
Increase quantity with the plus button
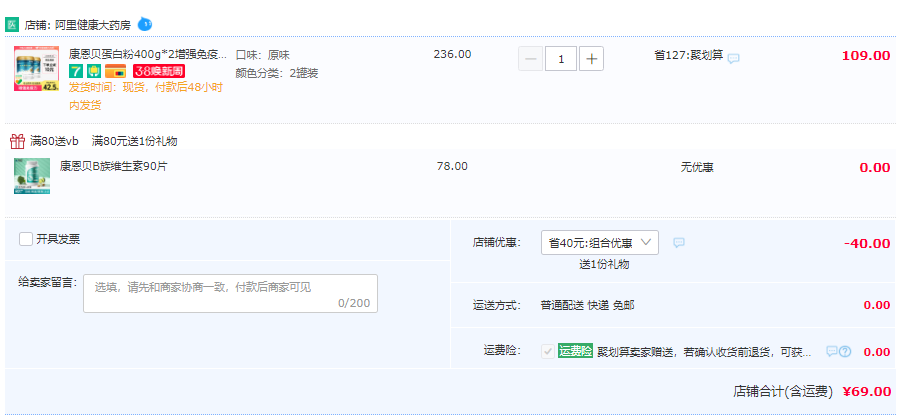591,59
